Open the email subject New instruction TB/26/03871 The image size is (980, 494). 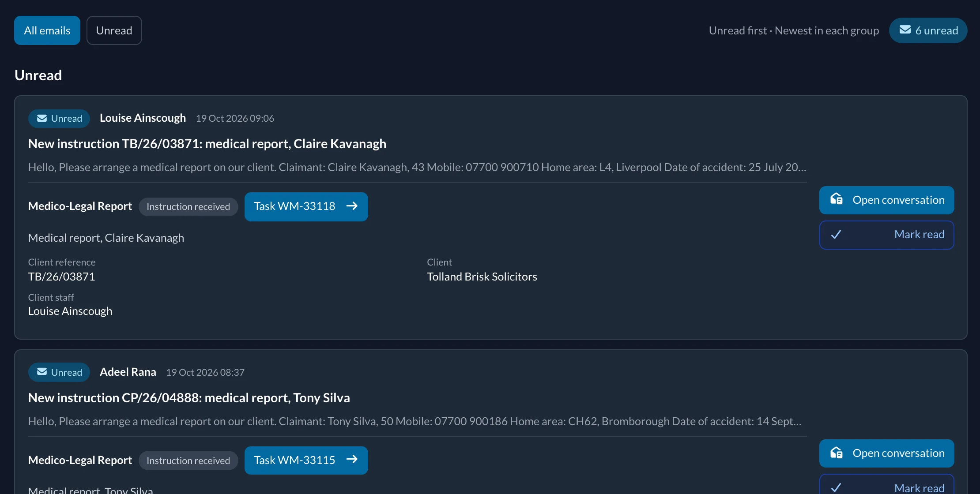(207, 144)
